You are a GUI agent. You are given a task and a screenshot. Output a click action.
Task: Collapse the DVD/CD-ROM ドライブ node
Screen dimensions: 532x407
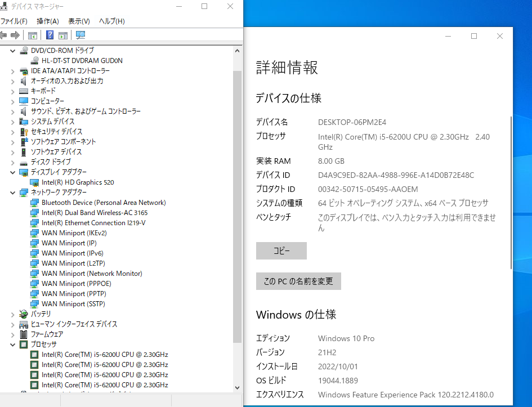coord(12,51)
